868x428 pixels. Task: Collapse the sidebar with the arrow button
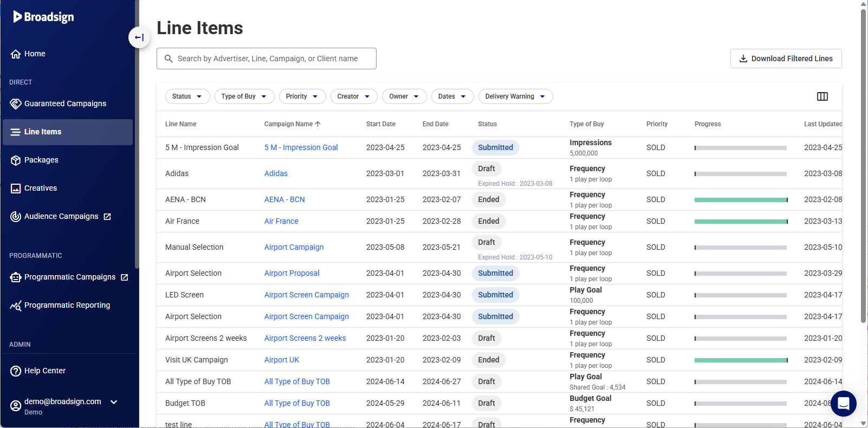(139, 37)
